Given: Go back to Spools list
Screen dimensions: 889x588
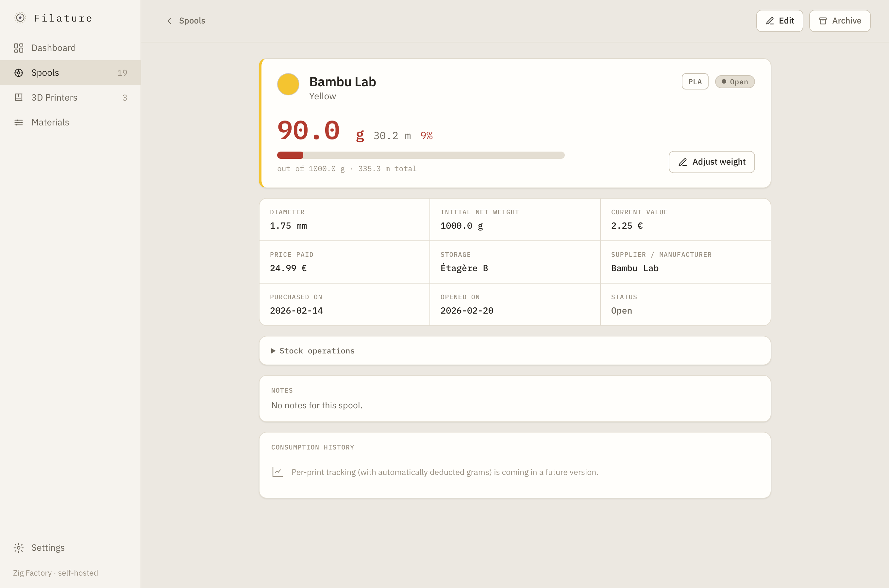Looking at the screenshot, I should tap(186, 21).
